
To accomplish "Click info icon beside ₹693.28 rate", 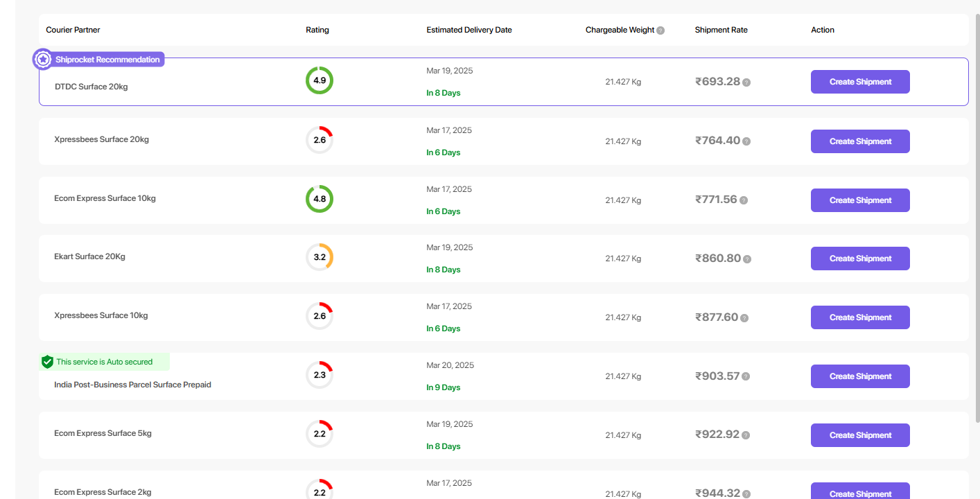I will pyautogui.click(x=746, y=82).
